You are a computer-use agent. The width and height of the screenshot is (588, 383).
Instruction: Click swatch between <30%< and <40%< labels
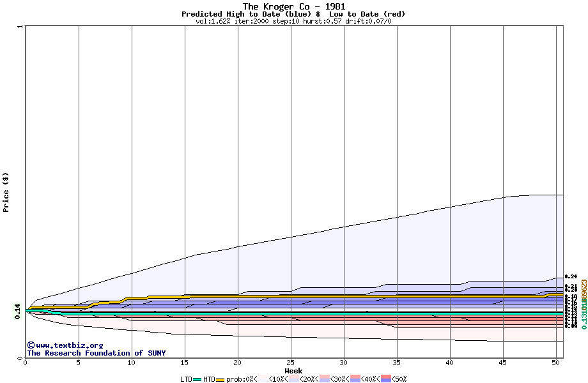click(355, 379)
